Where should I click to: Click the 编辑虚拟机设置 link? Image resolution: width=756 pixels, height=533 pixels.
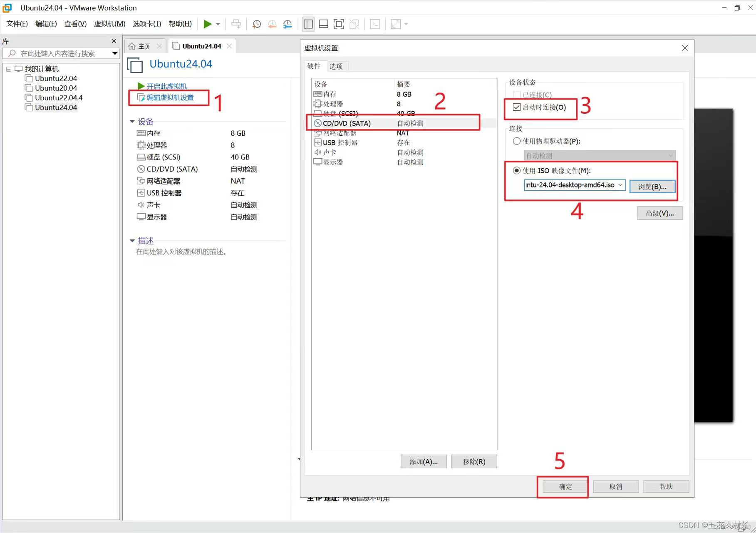click(170, 97)
